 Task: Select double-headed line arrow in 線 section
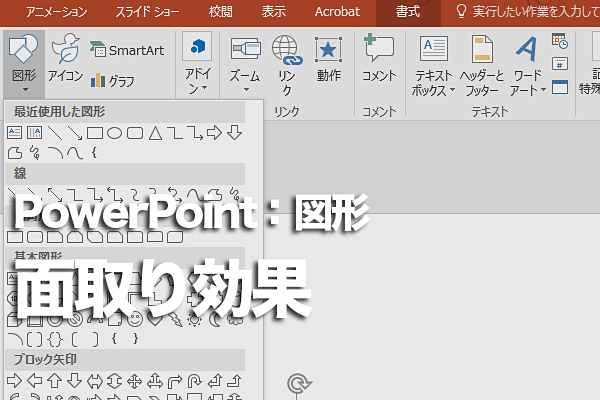pos(55,194)
